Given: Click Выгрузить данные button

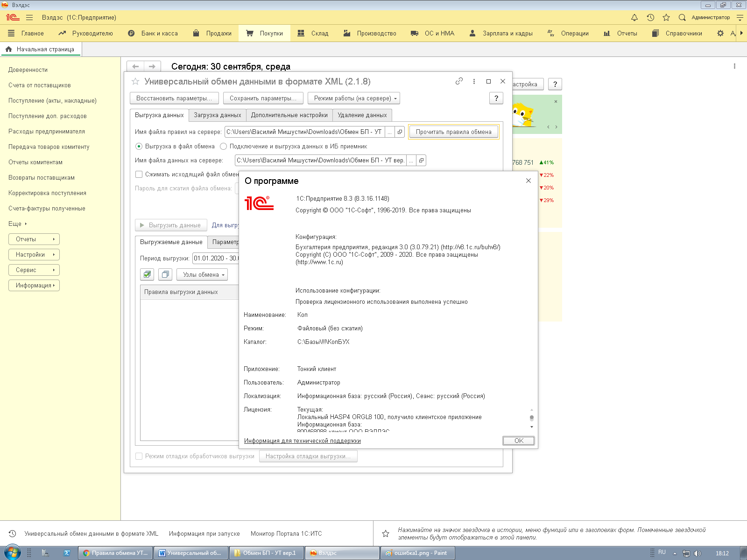Looking at the screenshot, I should click(170, 225).
